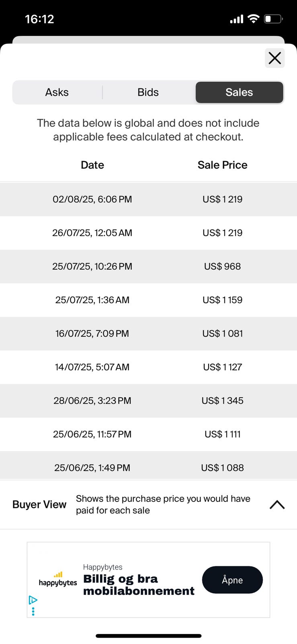Open the AdChoices triangle icon
This screenshot has height=644, width=297.
click(x=33, y=600)
